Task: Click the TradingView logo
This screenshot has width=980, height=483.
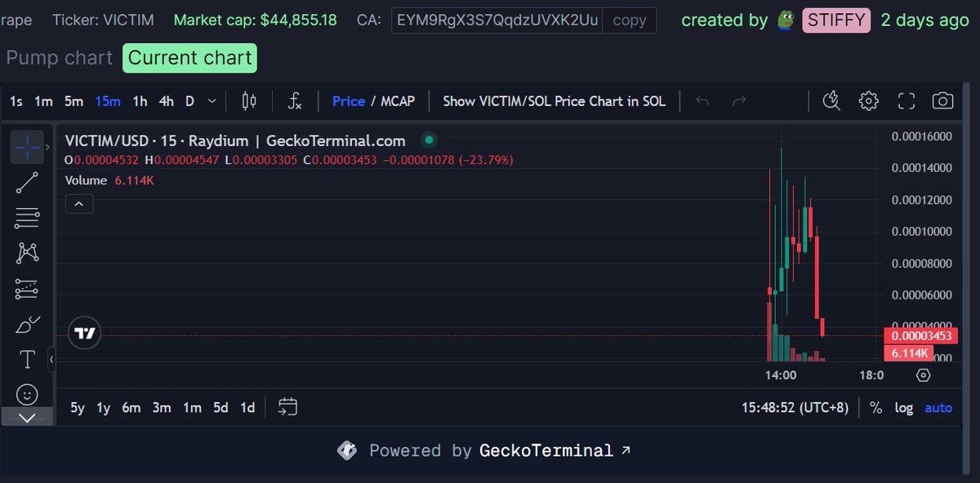Action: tap(85, 334)
